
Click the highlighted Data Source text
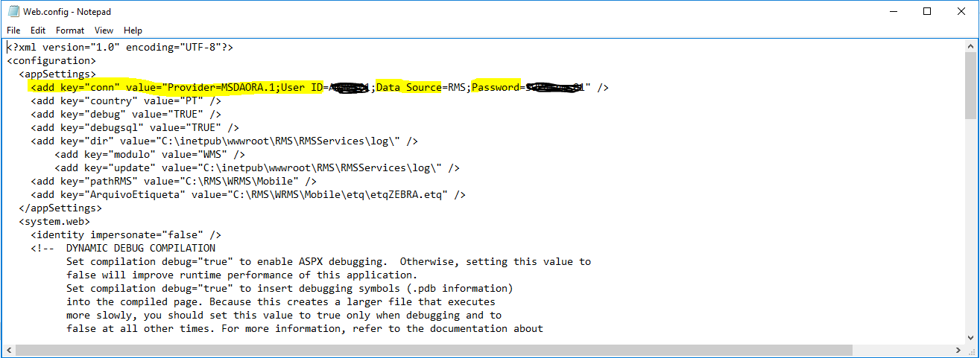409,88
